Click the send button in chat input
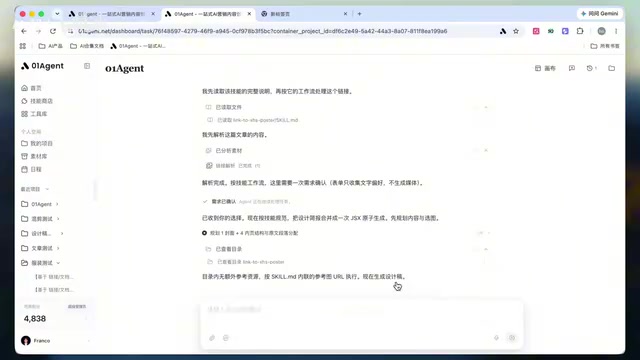This screenshot has width=640, height=360. click(512, 338)
